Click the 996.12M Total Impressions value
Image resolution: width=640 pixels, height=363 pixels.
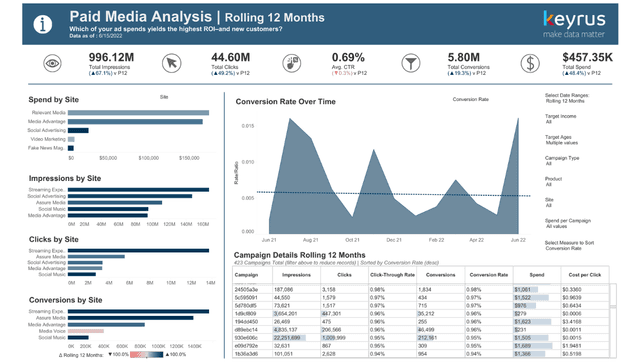point(111,58)
